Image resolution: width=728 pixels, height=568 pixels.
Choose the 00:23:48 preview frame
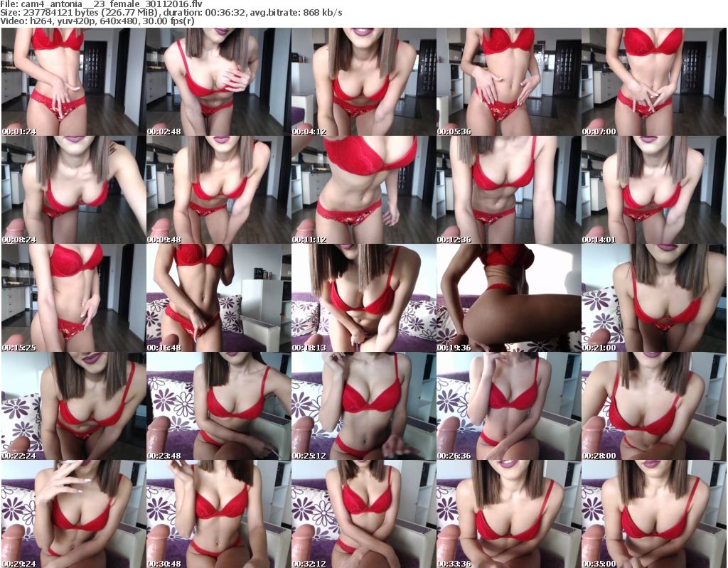point(219,406)
